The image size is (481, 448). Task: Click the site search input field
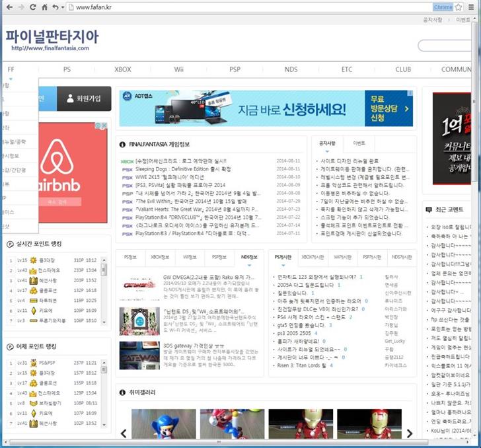click(445, 46)
